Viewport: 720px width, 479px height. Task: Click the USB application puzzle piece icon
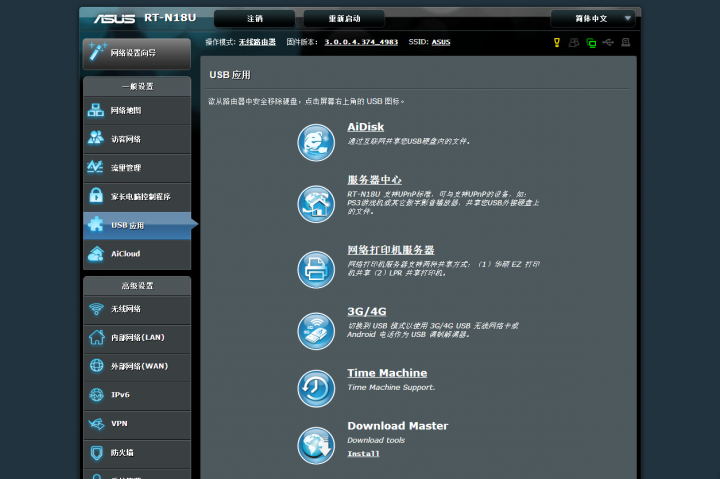pyautogui.click(x=96, y=225)
